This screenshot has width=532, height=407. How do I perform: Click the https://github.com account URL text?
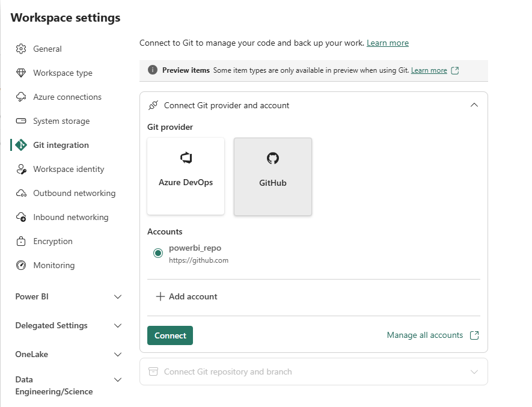[199, 260]
